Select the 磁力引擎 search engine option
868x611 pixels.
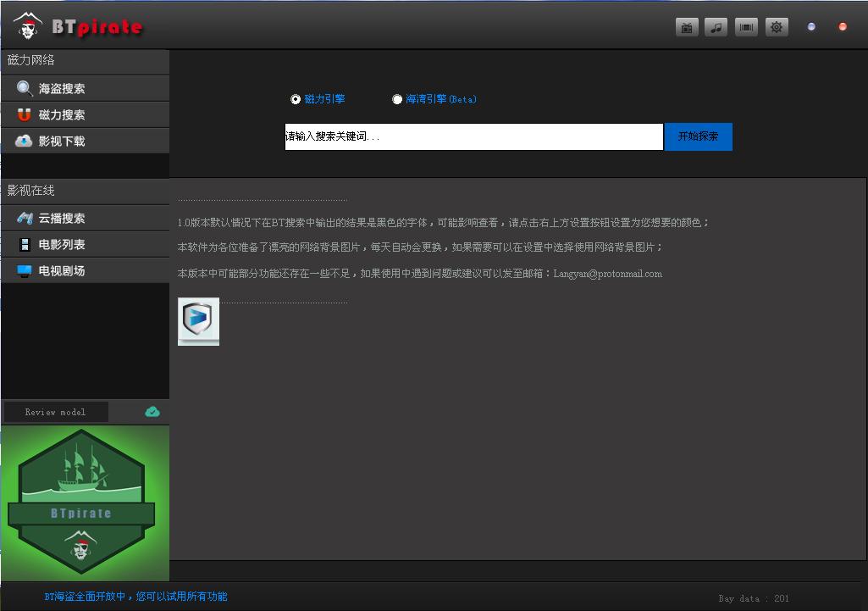click(296, 99)
